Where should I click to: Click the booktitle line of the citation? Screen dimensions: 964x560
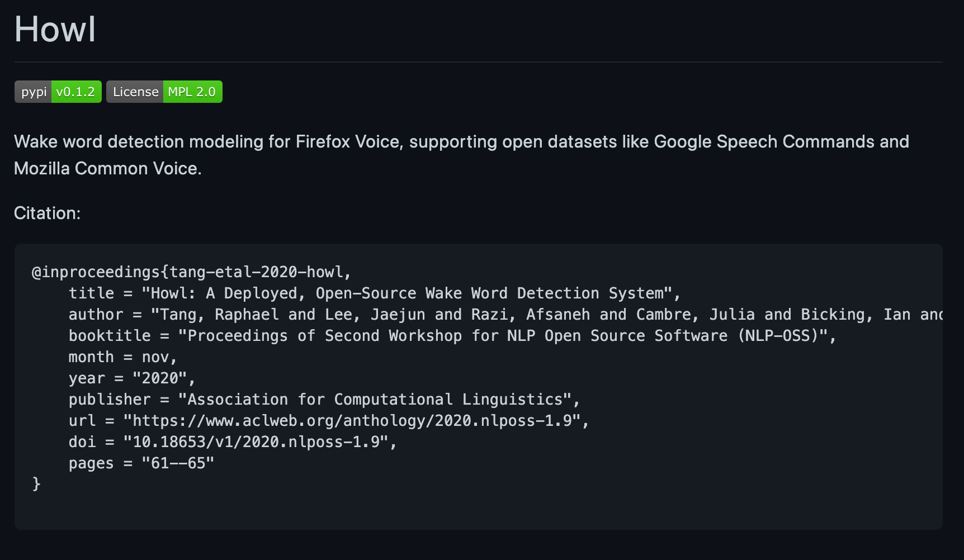pyautogui.click(x=452, y=336)
